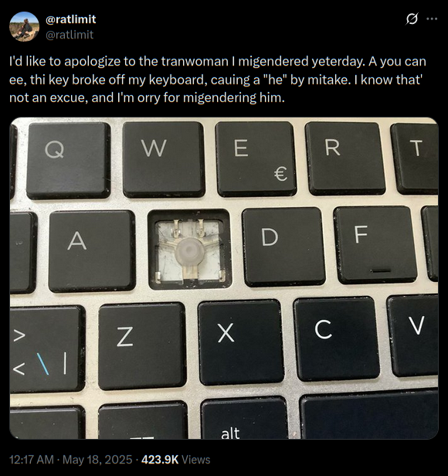This screenshot has height=476, width=448.
Task: Click the A key in the photo
Action: click(92, 250)
